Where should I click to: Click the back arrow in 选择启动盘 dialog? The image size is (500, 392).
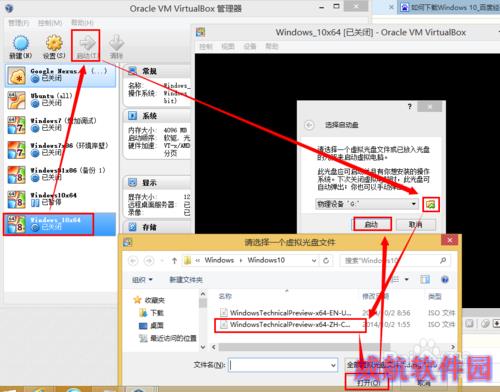click(x=309, y=125)
